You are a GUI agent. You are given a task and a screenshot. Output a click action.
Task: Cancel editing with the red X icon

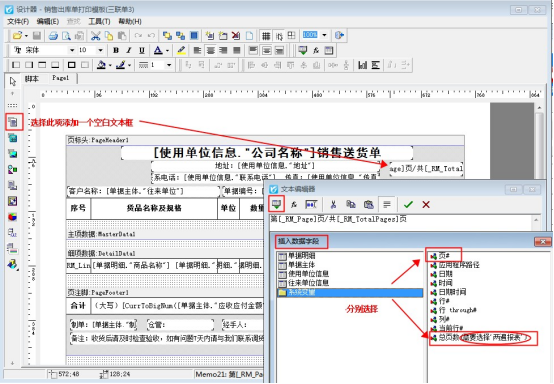pos(426,204)
